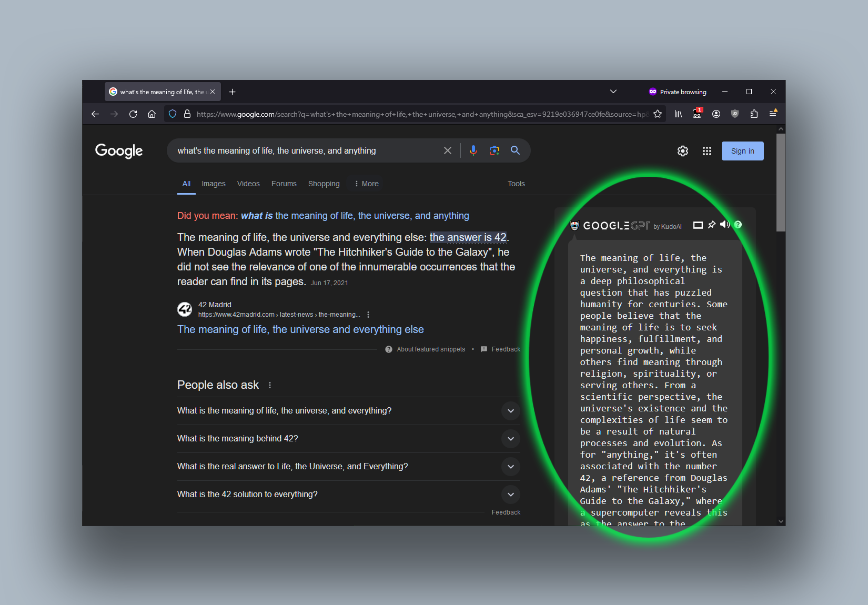
Task: Click the GoogleGPT robot logo
Action: [575, 226]
